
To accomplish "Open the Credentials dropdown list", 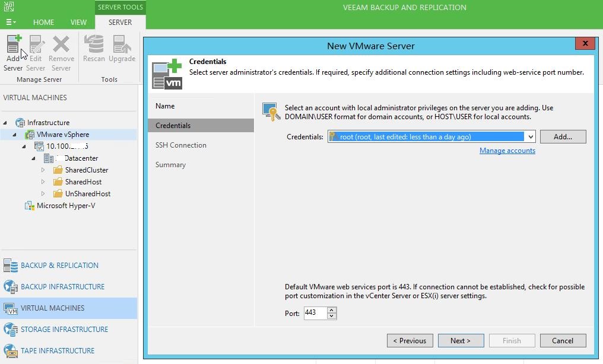I will click(531, 137).
